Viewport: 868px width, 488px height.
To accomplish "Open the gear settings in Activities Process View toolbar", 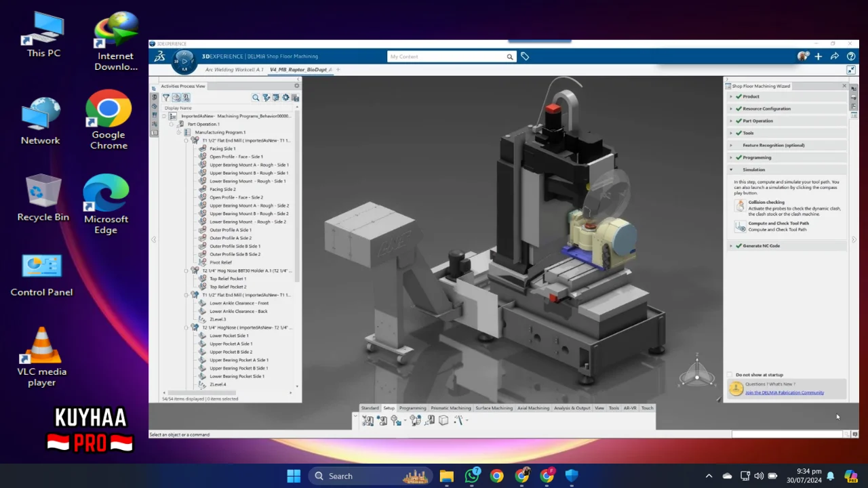I will coord(285,98).
